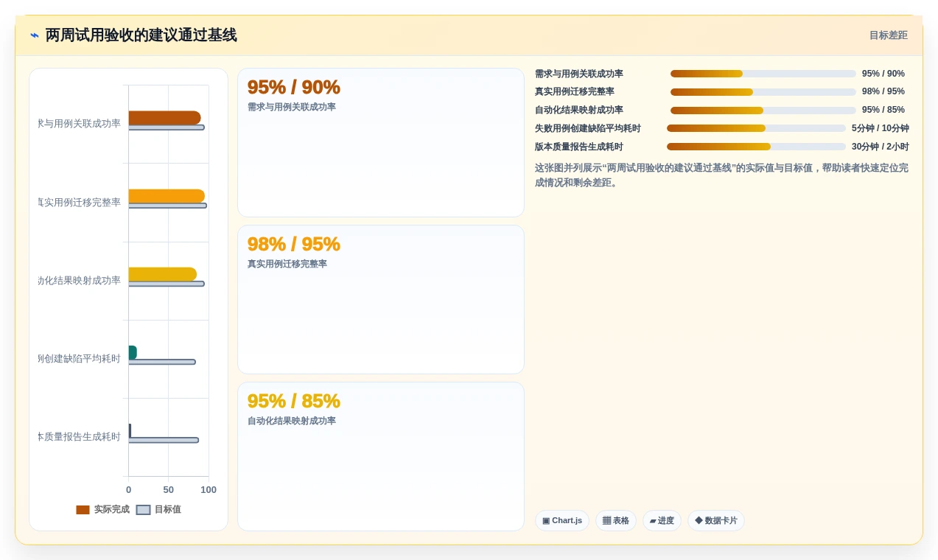Viewport: 938px width, 560px height.
Task: Click the 目标差距 label in header
Action: tap(888, 35)
